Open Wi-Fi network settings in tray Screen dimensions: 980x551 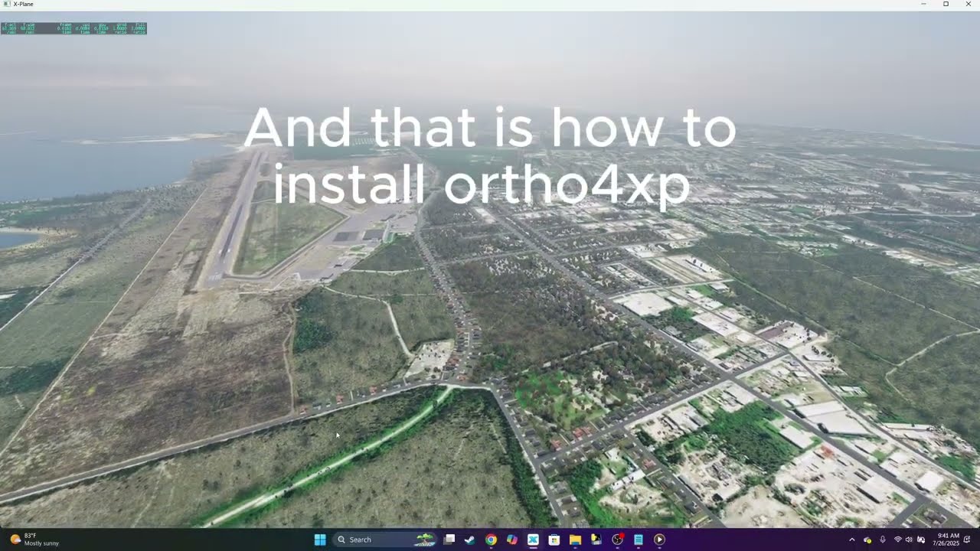click(897, 540)
